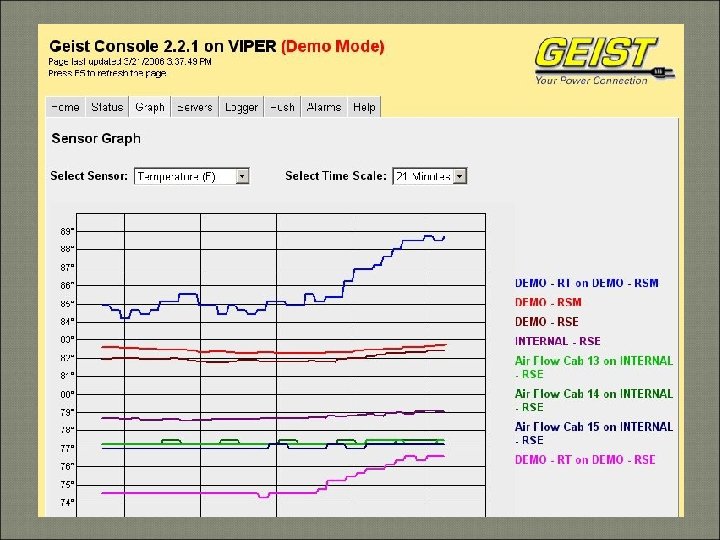Image resolution: width=720 pixels, height=540 pixels.
Task: Open the Select Sensor dropdown arrow
Action: click(242, 176)
